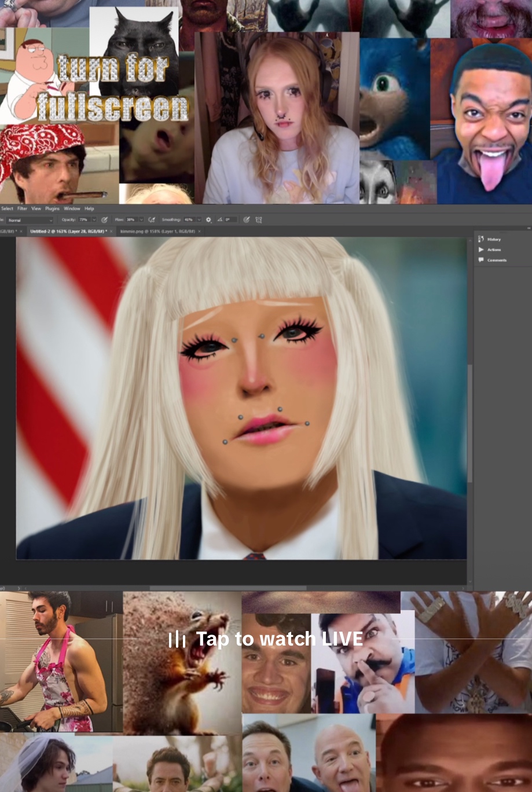The height and width of the screenshot is (792, 532).
Task: Click the smoothing options gear icon
Action: [208, 220]
